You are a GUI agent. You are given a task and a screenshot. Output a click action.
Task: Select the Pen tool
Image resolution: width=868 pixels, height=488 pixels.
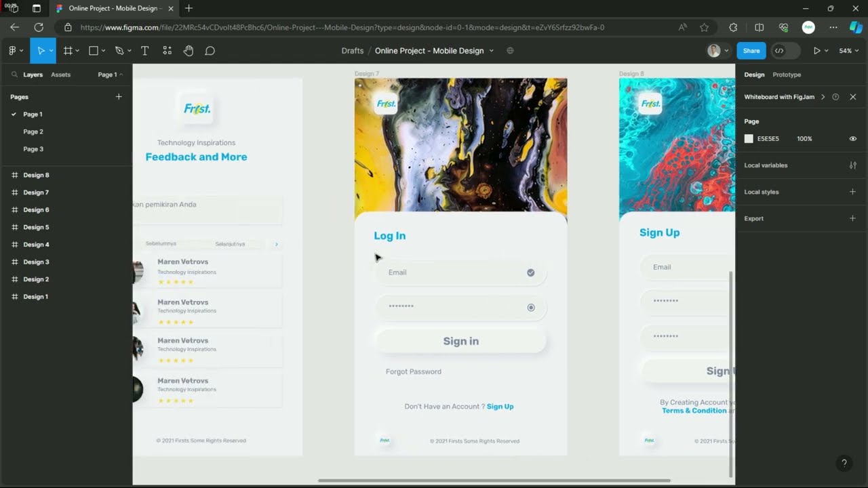(x=119, y=51)
